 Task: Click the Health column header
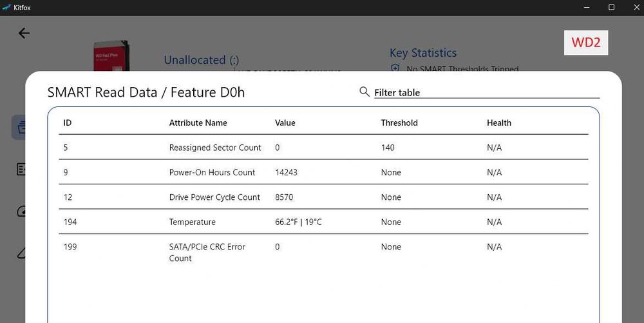tap(499, 122)
